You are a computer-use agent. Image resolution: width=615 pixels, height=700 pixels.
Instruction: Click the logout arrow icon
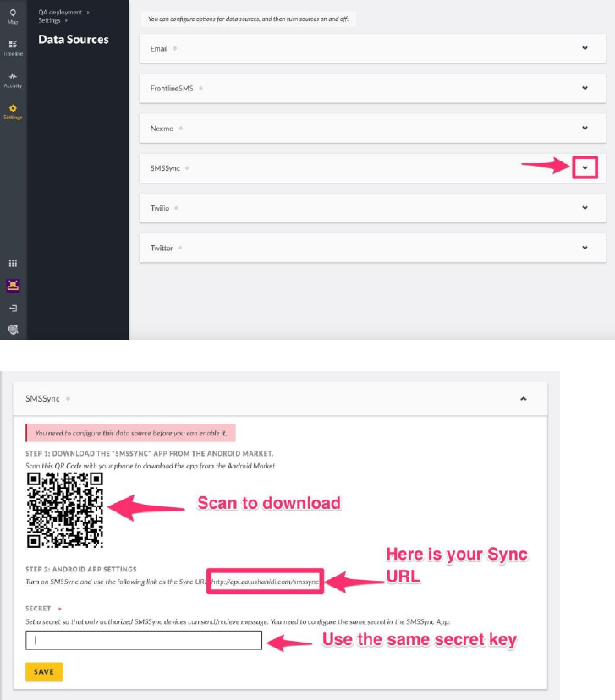(13, 308)
